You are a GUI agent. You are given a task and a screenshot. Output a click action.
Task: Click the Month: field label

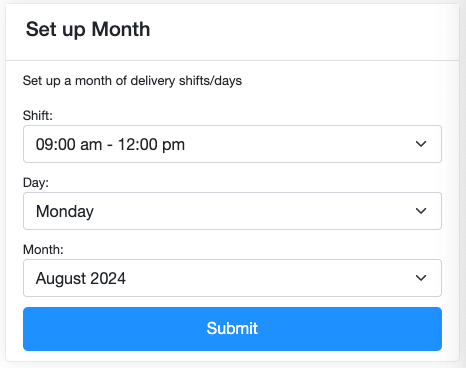[x=43, y=250]
